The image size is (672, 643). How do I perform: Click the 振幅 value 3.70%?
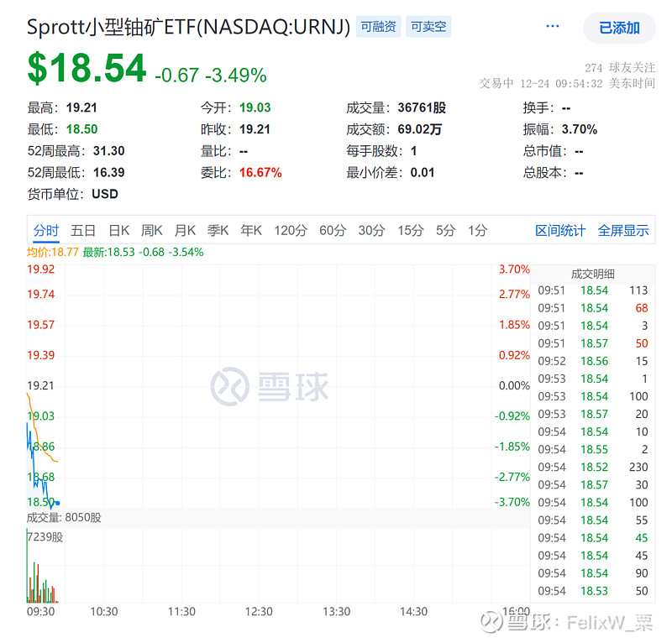pos(580,129)
